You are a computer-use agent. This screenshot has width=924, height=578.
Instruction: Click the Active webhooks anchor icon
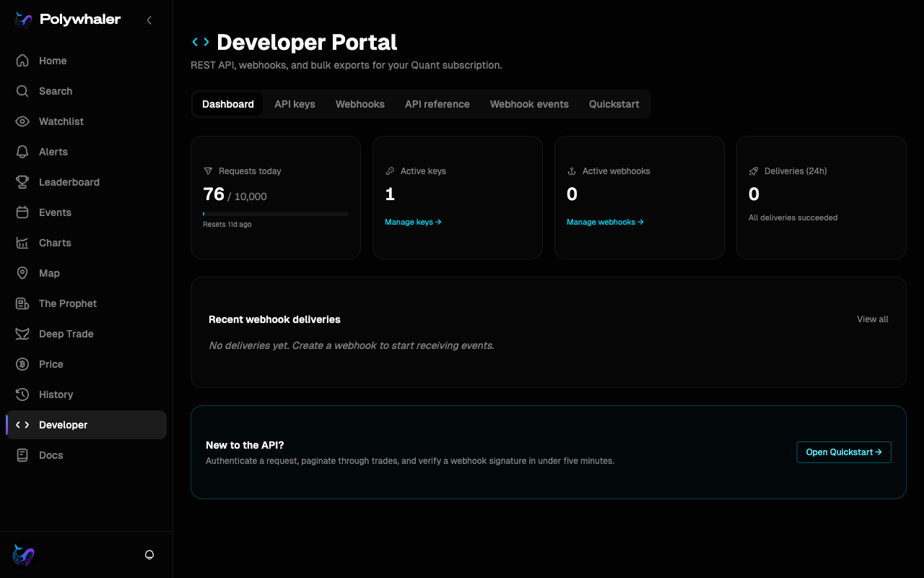tap(572, 171)
